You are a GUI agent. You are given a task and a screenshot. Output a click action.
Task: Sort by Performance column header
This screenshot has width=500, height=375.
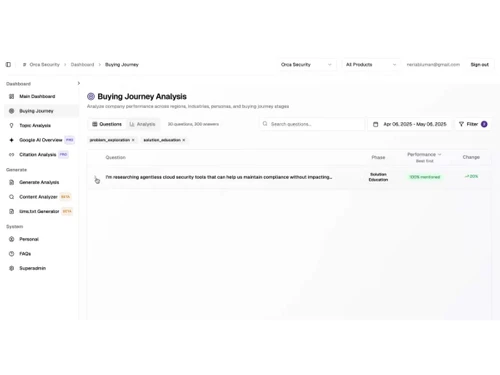coord(424,155)
